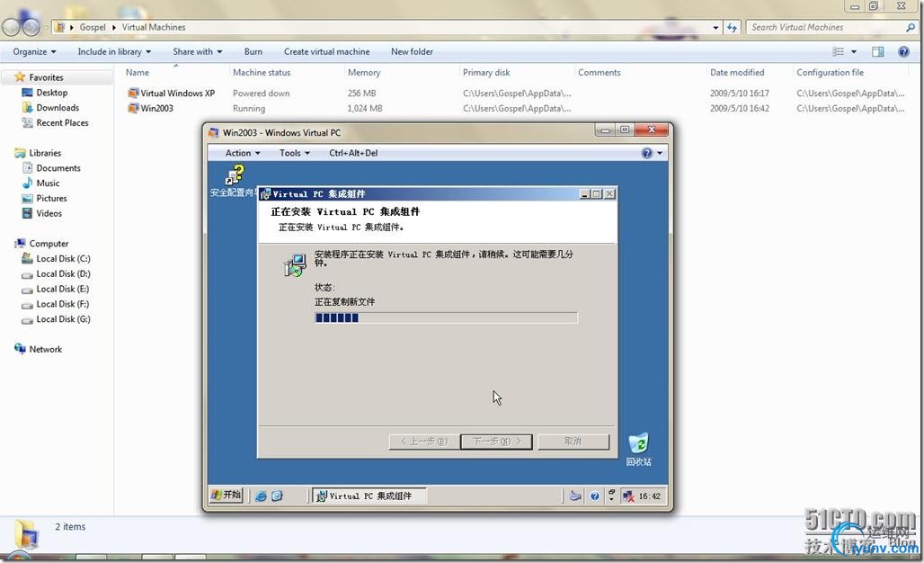Select the Win2003 virtual machine icon
Screen dimensions: 924x563
pos(133,109)
